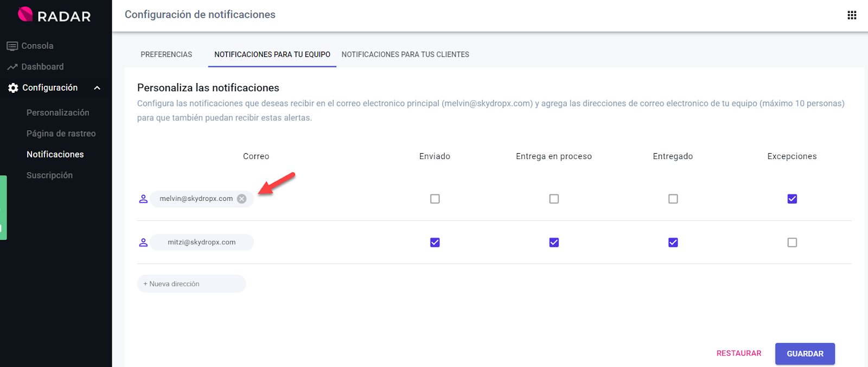Viewport: 868px width, 367px height.
Task: Collapse the Configuración menu chevron
Action: (97, 88)
